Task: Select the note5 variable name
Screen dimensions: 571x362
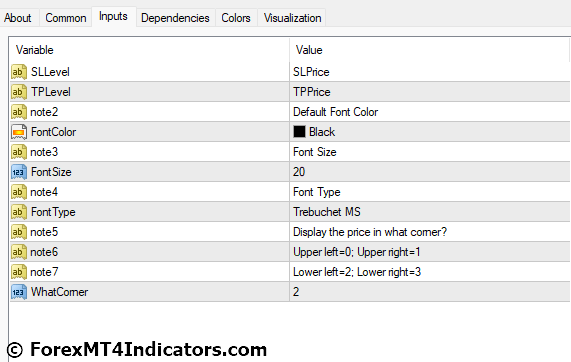Action: click(x=44, y=232)
